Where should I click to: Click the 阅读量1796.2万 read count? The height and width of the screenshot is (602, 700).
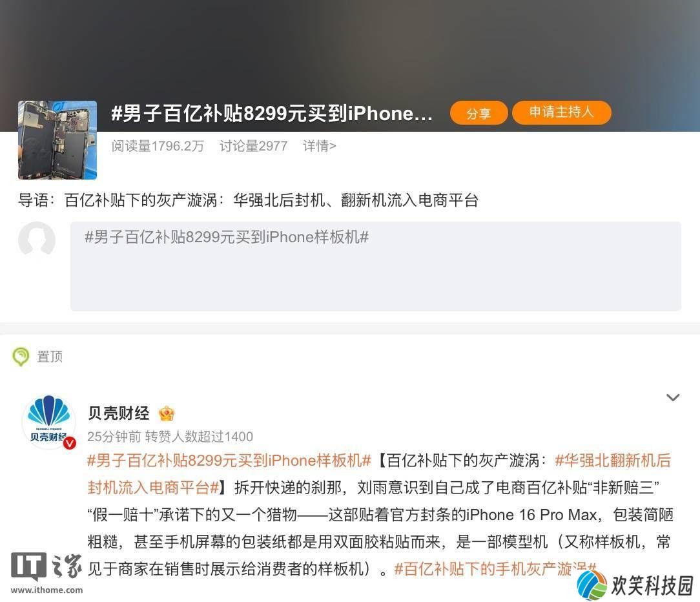pyautogui.click(x=158, y=146)
